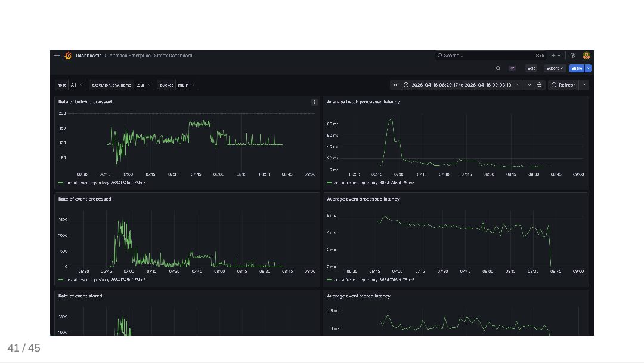Open the Export menu
Image resolution: width=644 pixels, height=363 pixels.
point(555,68)
